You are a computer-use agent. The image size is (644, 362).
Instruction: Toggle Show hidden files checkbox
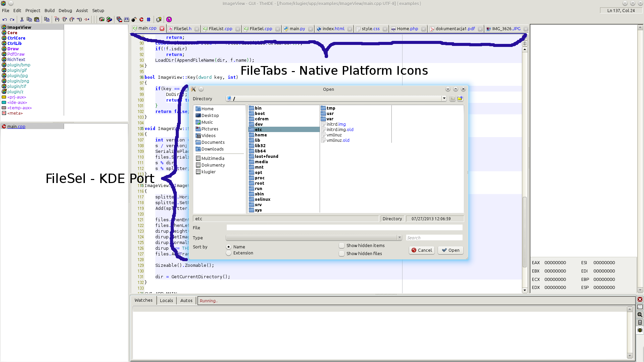(x=341, y=253)
